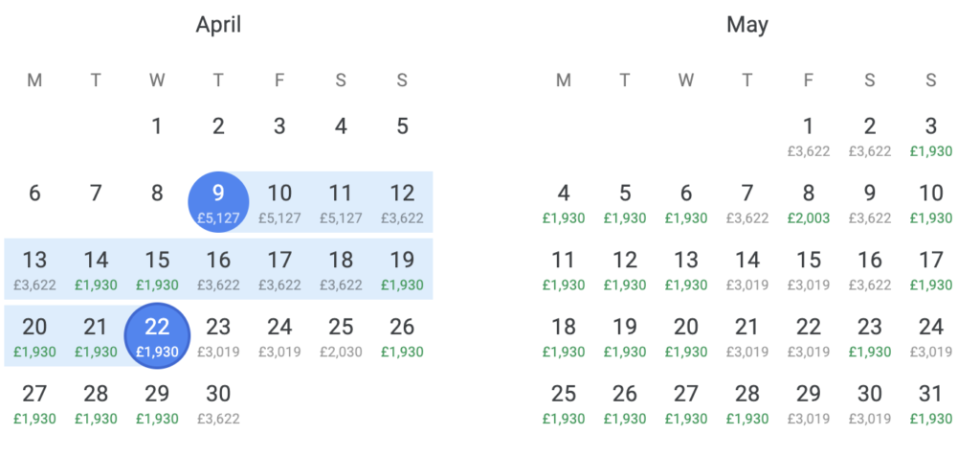Choose May 7 at £3,622
980x457 pixels.
point(747,202)
